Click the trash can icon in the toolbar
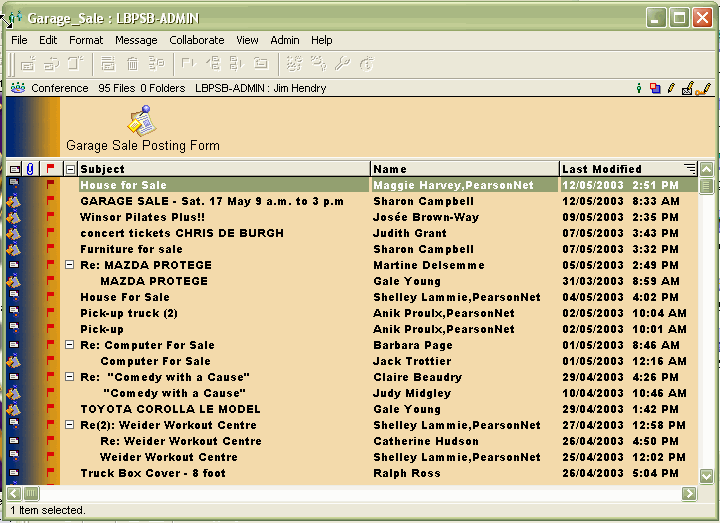The image size is (720, 523). pyautogui.click(x=132, y=64)
